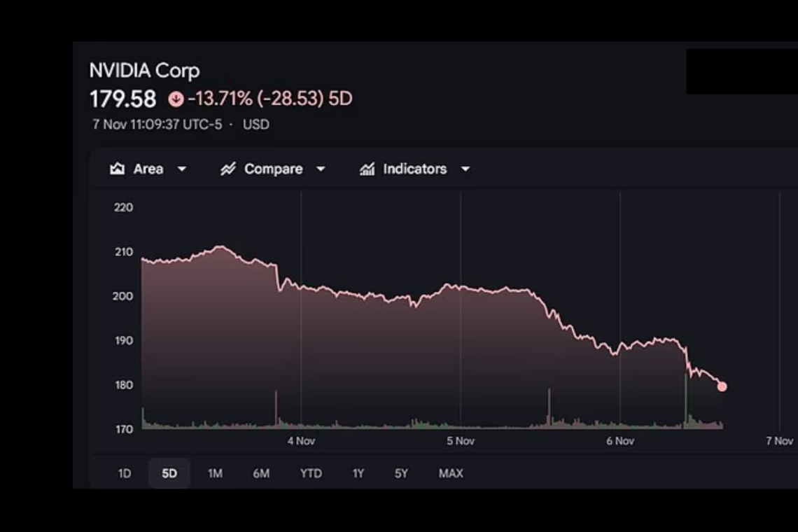Select the pink endpoint dot on the chart
The width and height of the screenshot is (798, 532).
pos(722,386)
